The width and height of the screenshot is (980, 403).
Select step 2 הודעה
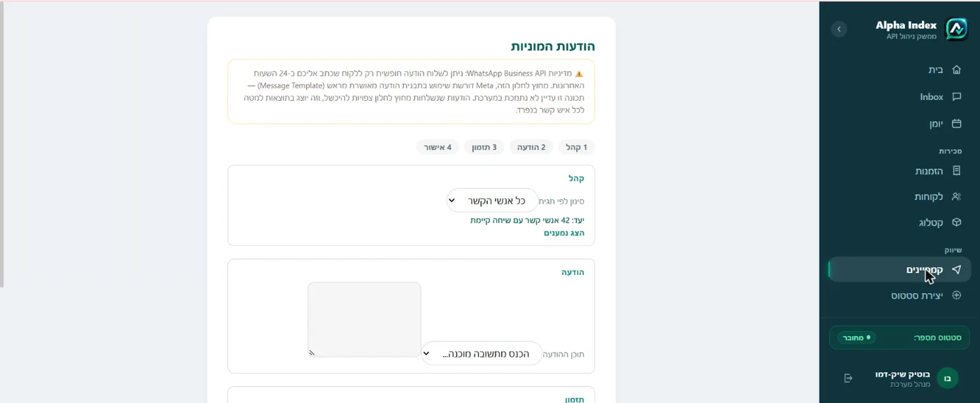point(531,147)
